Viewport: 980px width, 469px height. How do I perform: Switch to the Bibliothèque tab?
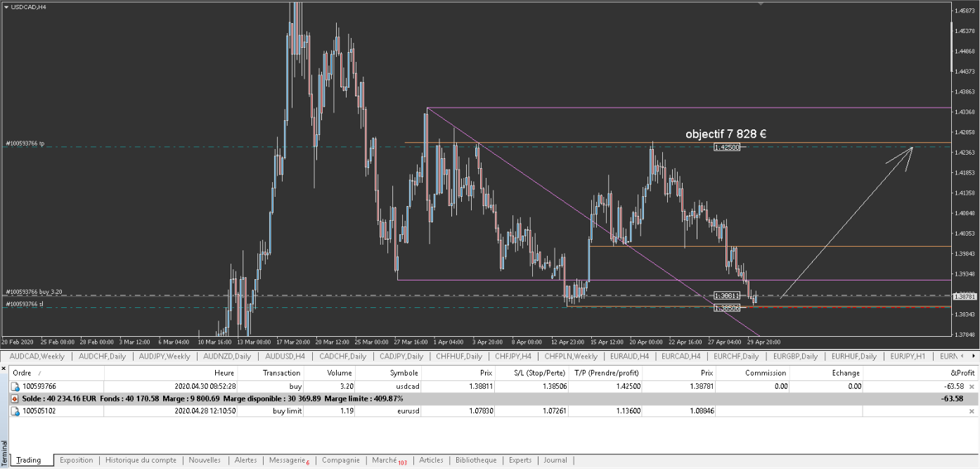pos(476,460)
